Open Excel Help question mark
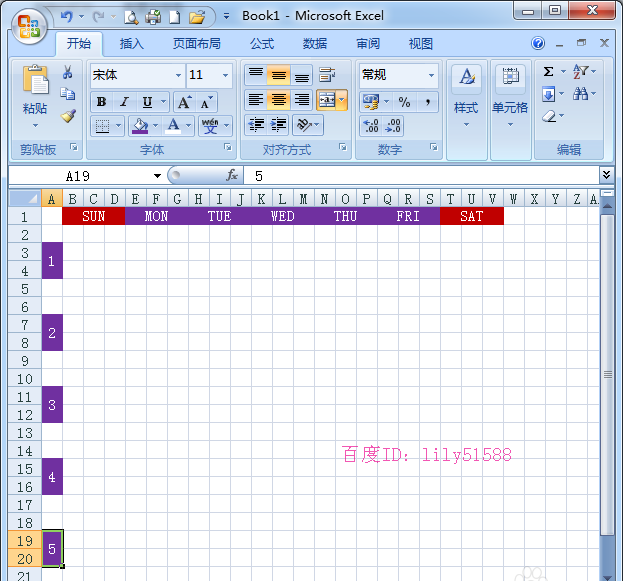The width and height of the screenshot is (623, 581). coord(538,43)
